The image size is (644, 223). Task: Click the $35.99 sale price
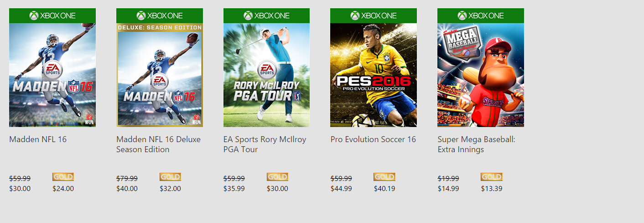tap(234, 188)
